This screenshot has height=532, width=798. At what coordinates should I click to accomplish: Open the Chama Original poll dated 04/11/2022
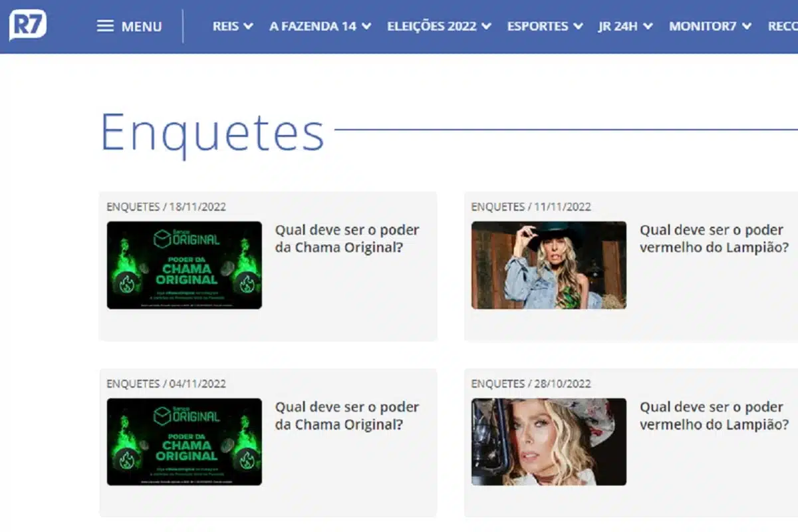(x=347, y=416)
